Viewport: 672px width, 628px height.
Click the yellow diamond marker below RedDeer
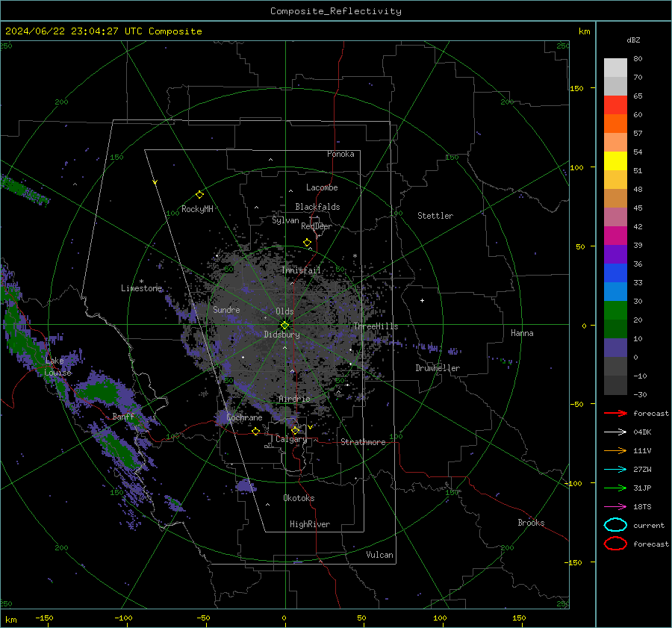coord(307,243)
